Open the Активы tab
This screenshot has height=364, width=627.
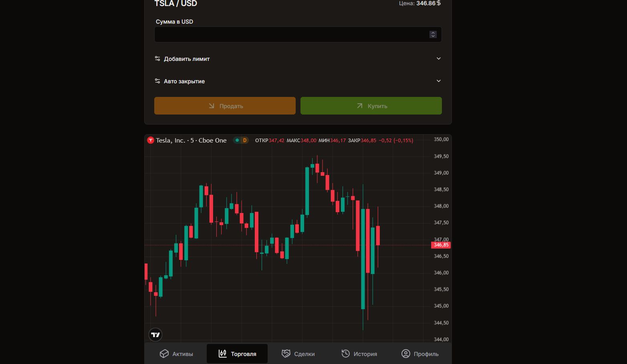click(x=176, y=354)
